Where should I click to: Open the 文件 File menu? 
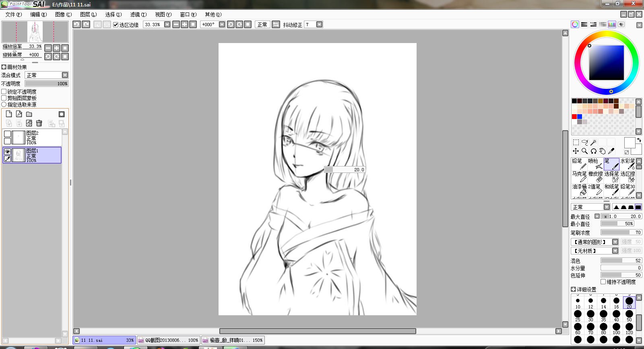tap(14, 14)
